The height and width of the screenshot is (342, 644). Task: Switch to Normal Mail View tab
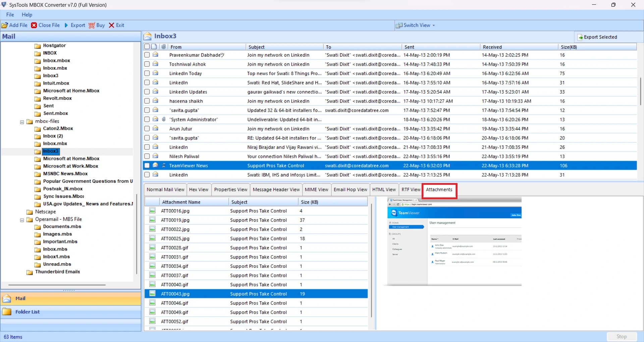pyautogui.click(x=165, y=189)
